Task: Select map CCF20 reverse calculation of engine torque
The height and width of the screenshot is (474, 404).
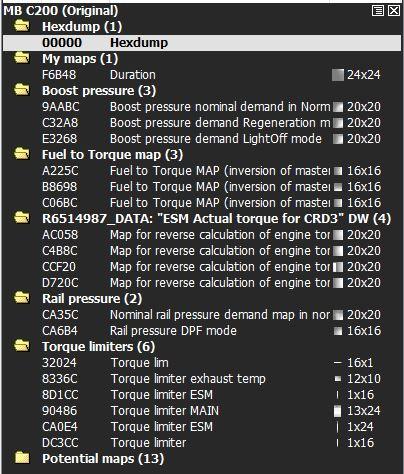Action: tap(202, 267)
